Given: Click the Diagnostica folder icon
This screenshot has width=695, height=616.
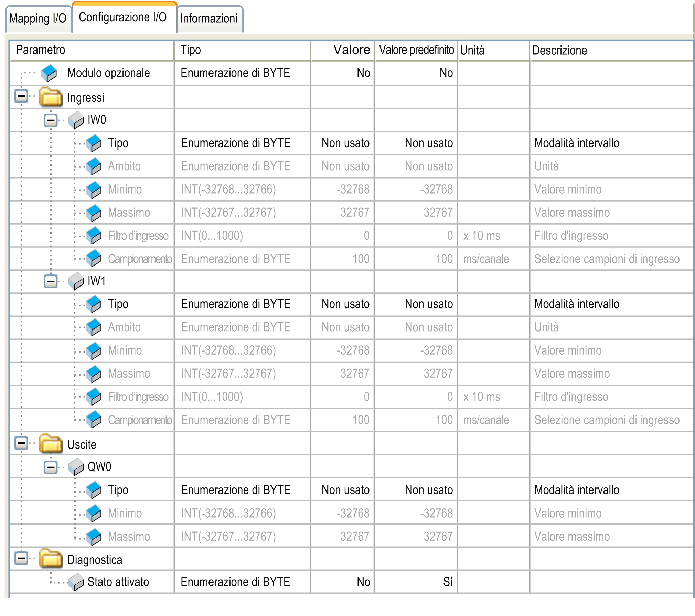Looking at the screenshot, I should click(51, 559).
